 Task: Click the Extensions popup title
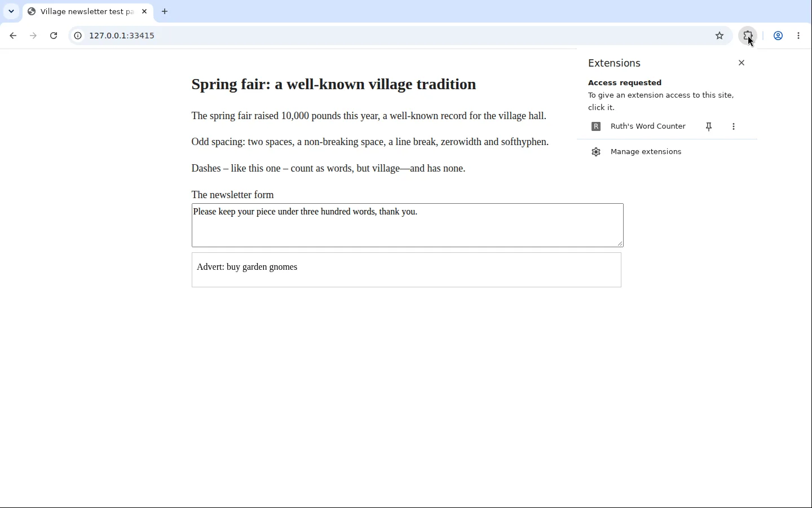[x=615, y=63]
